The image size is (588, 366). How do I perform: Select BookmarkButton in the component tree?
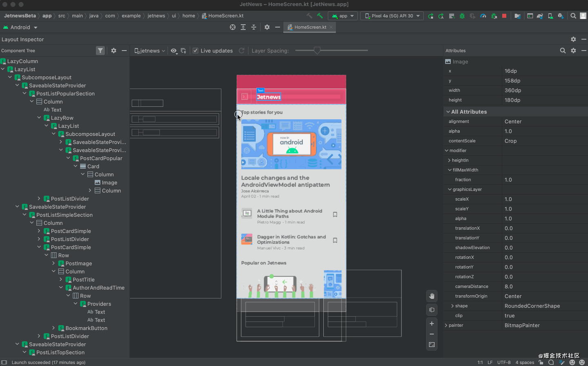(86, 328)
